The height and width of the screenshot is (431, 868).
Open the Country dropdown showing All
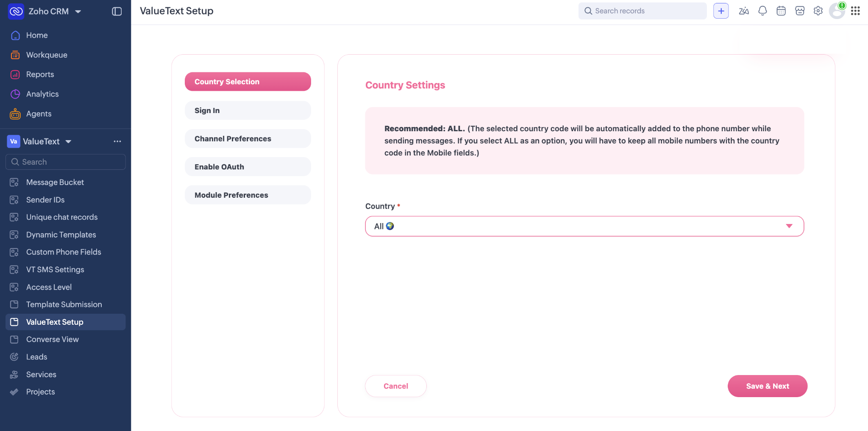click(584, 226)
